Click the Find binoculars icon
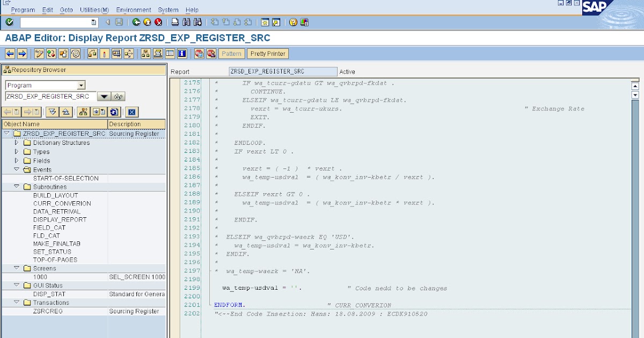Screen dimensions: 644x338 [186, 22]
